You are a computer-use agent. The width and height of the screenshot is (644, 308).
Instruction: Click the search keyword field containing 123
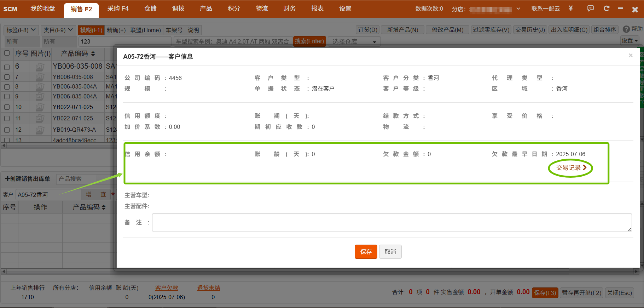pos(125,41)
